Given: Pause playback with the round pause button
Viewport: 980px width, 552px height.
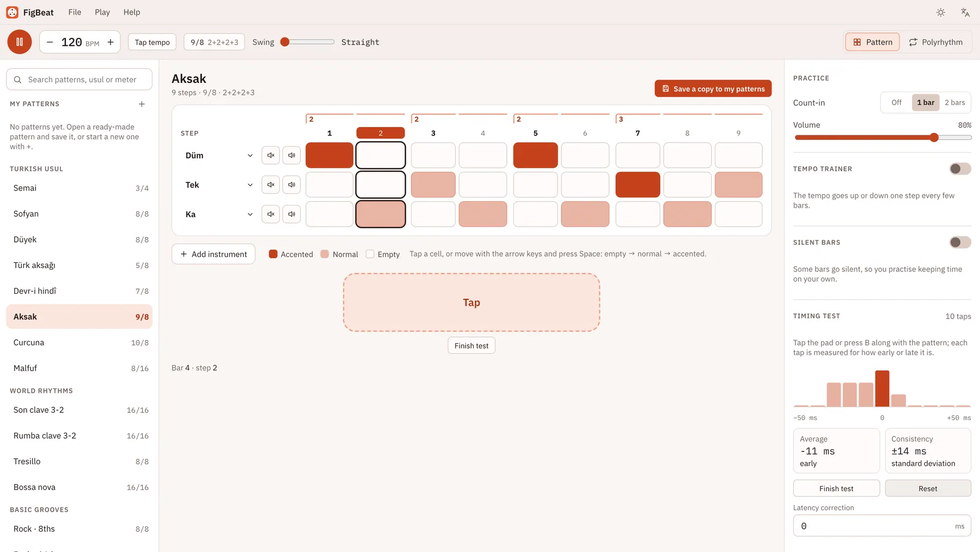Looking at the screenshot, I should click(x=20, y=42).
